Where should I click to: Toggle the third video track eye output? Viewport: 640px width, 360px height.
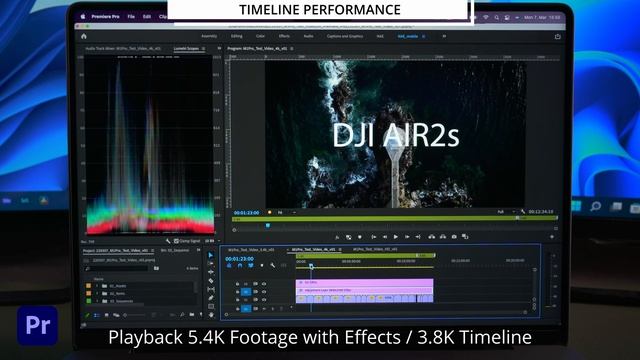tap(264, 300)
